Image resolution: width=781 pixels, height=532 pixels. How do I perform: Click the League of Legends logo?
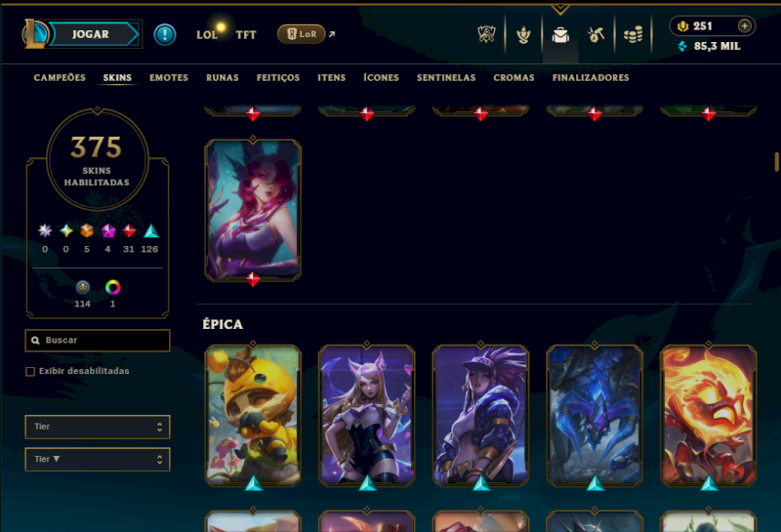pyautogui.click(x=35, y=34)
